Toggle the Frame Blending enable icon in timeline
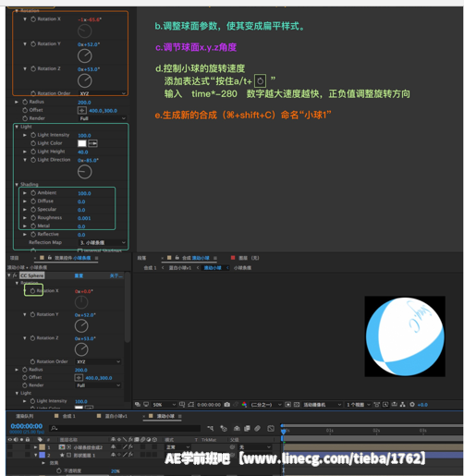Screen dimensions: 464x476 click(x=247, y=428)
